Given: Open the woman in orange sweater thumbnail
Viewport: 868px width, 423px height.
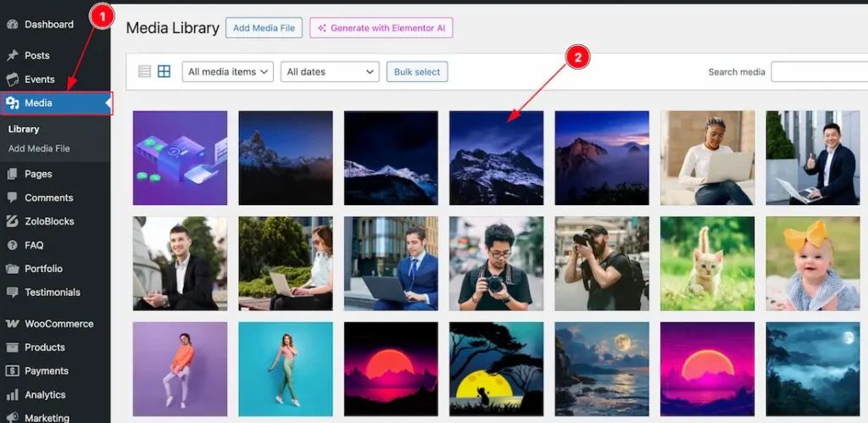Looking at the screenshot, I should [180, 370].
